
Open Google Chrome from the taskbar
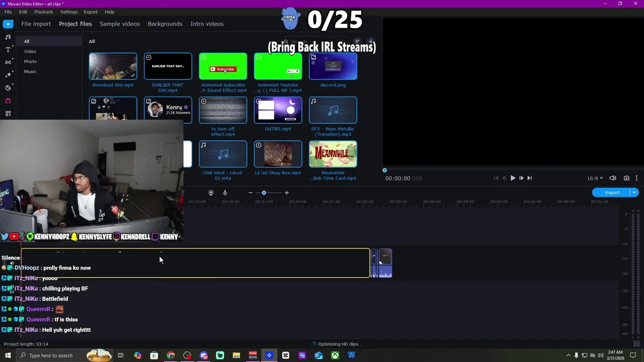click(171, 355)
